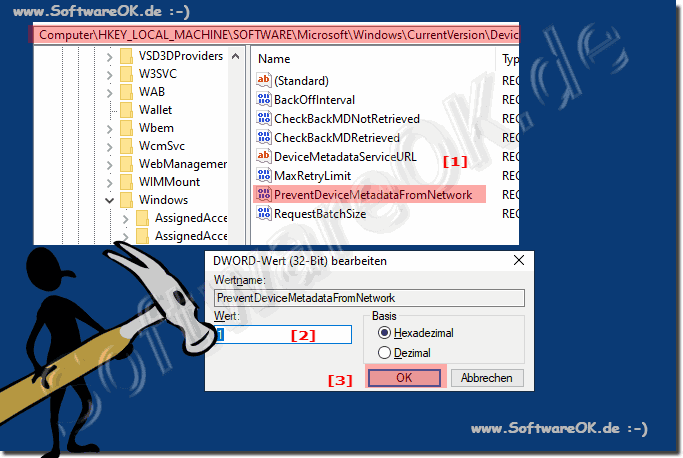Click the Wallet folder icon
Image resolution: width=683 pixels, height=458 pixels.
(126, 109)
